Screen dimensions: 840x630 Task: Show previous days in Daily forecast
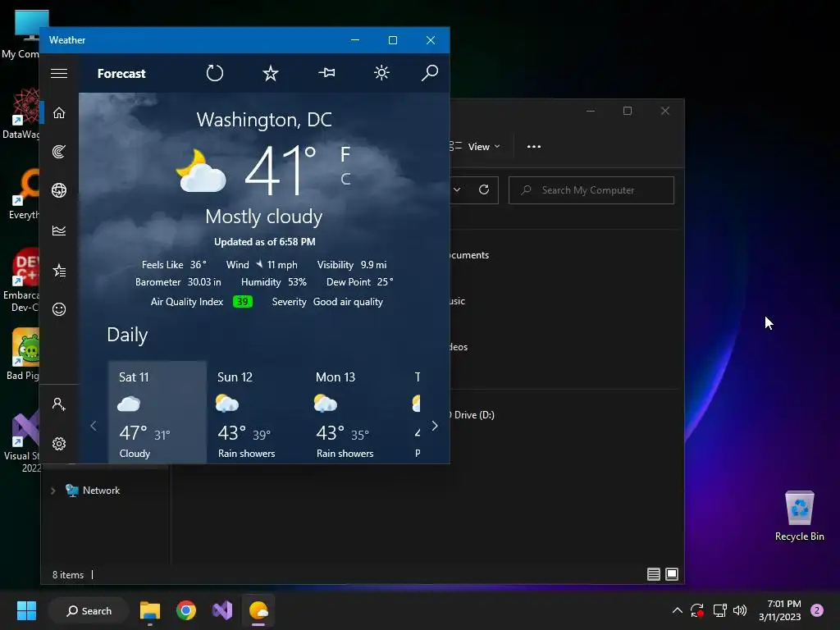[x=94, y=426]
